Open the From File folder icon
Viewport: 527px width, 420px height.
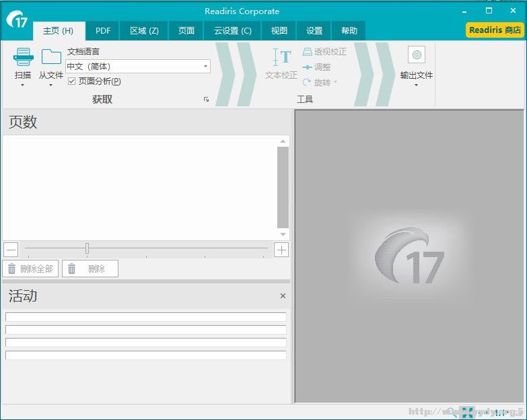click(51, 57)
